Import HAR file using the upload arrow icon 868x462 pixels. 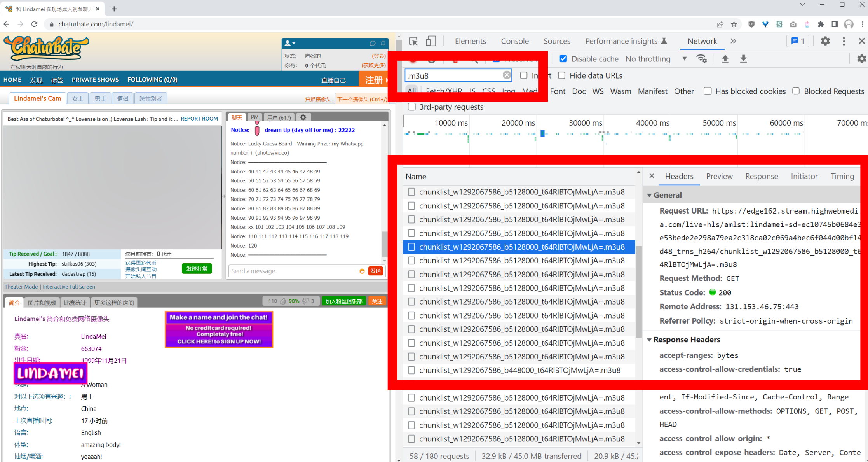click(x=725, y=58)
